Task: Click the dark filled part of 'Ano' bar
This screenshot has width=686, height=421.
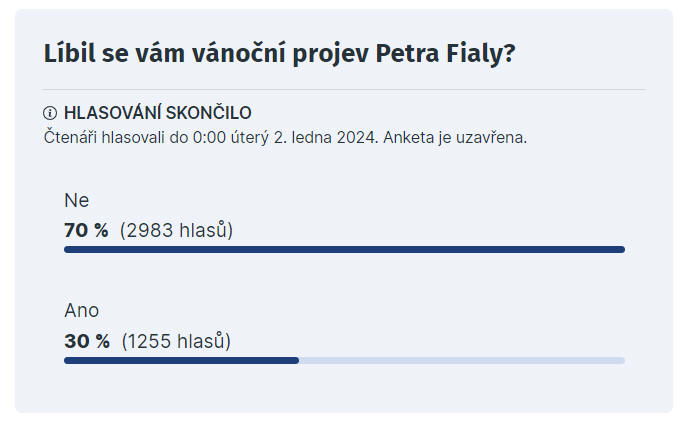Action: 181,361
